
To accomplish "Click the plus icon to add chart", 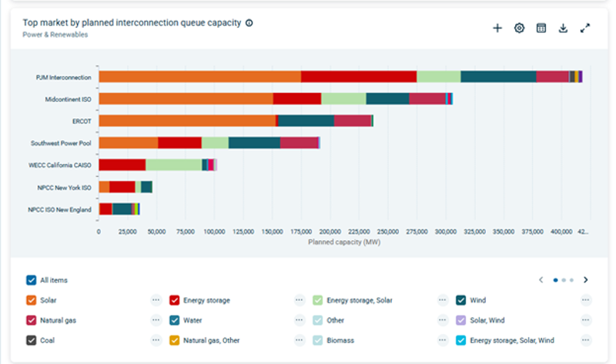I will 497,28.
